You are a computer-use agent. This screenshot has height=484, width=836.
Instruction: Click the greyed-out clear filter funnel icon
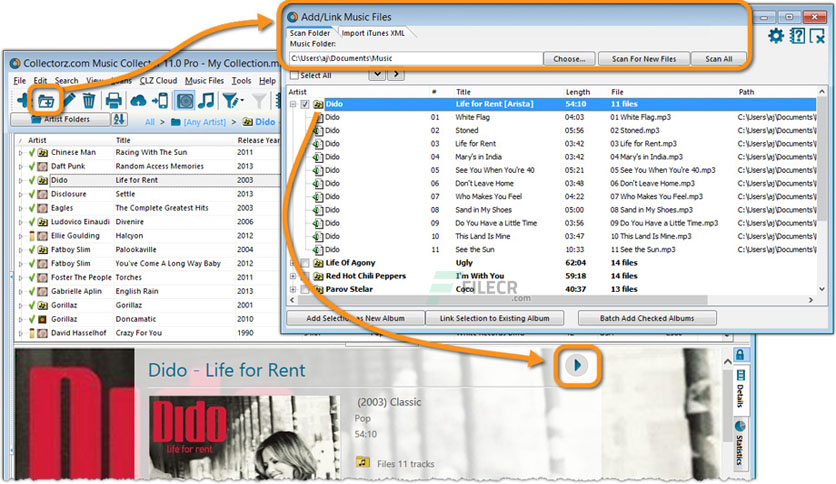point(259,100)
